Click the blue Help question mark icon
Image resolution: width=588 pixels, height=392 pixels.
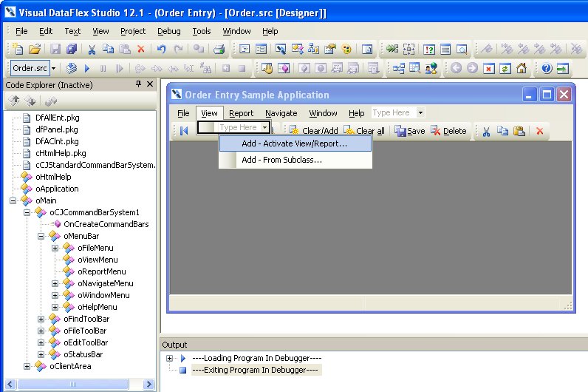(x=547, y=68)
